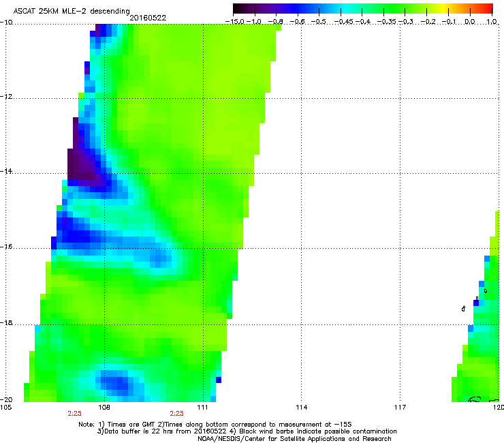Click the "111" longitude axis label
Image resolution: width=504 pixels, height=443 pixels.
click(202, 408)
